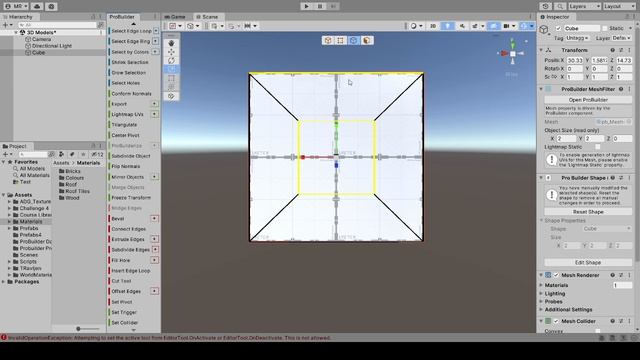
Task: Click Search by Type icon in Project
Action: pyautogui.click(x=61, y=154)
